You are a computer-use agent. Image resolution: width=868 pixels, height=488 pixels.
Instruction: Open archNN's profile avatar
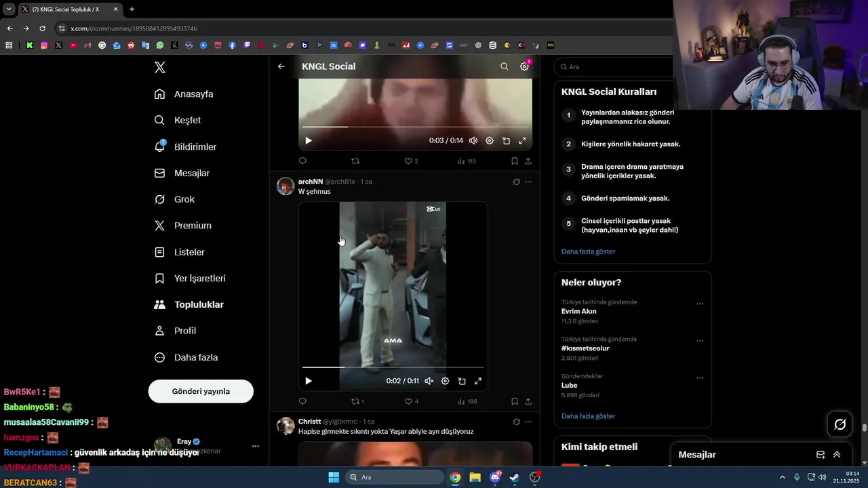click(285, 186)
